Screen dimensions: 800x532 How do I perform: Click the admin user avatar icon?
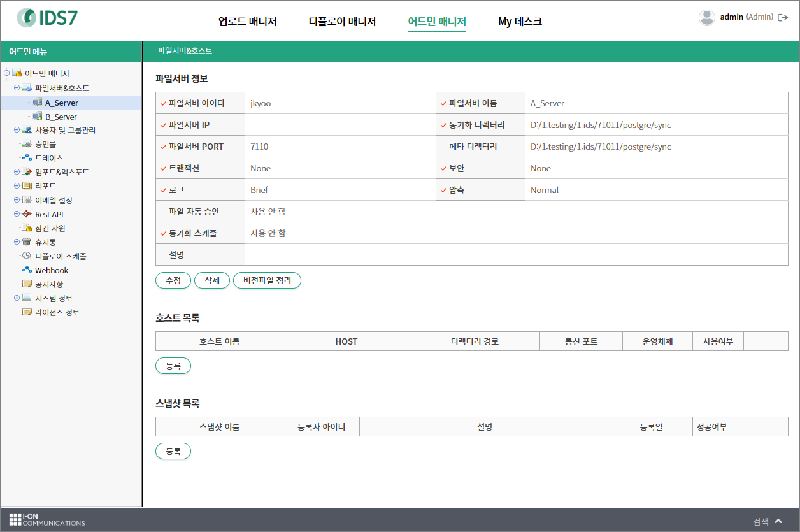coord(706,17)
